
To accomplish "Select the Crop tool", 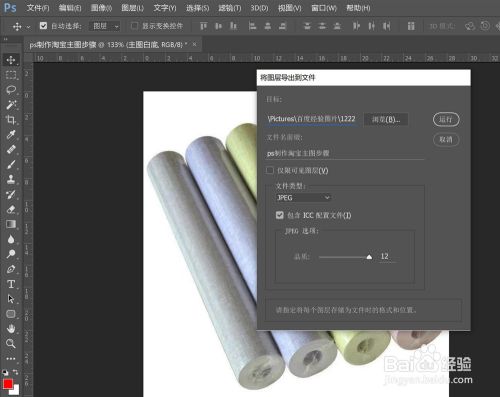I will pos(11,120).
